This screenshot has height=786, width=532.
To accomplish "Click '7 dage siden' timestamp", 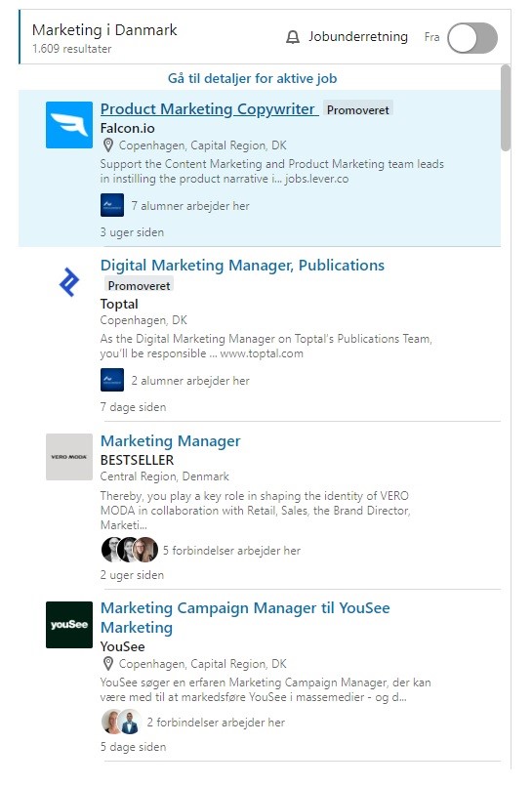I will pyautogui.click(x=134, y=407).
